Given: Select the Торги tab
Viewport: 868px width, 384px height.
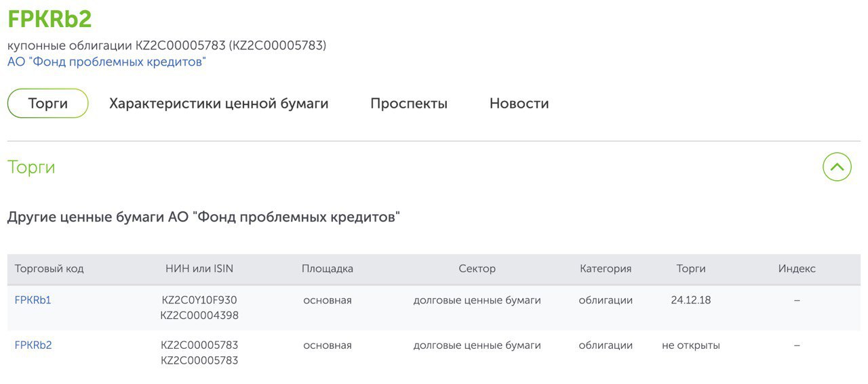Looking at the screenshot, I should [48, 104].
